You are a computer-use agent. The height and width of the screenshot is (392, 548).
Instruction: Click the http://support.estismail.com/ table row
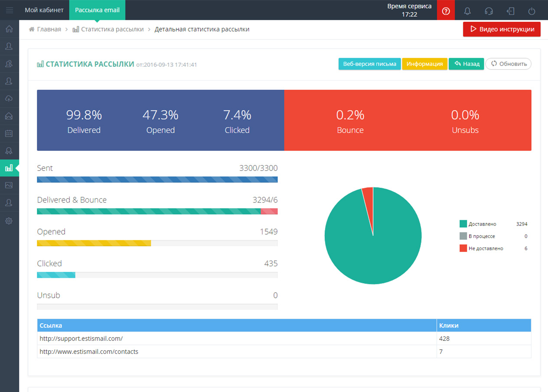tap(81, 339)
